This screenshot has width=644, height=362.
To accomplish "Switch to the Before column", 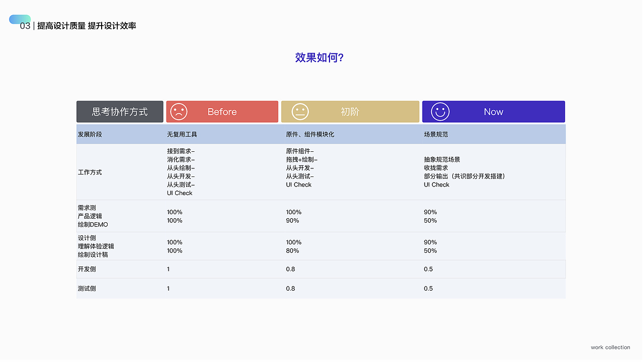I will [x=223, y=112].
